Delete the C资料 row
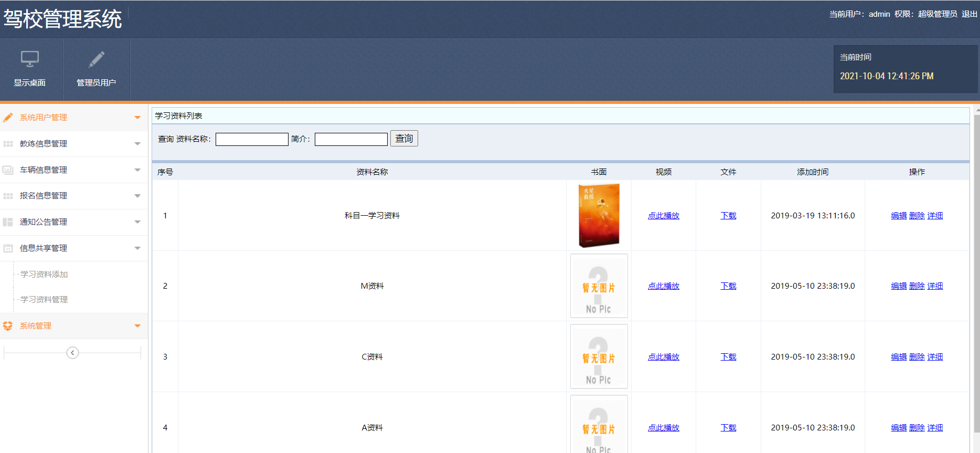The width and height of the screenshot is (980, 453). [x=917, y=357]
